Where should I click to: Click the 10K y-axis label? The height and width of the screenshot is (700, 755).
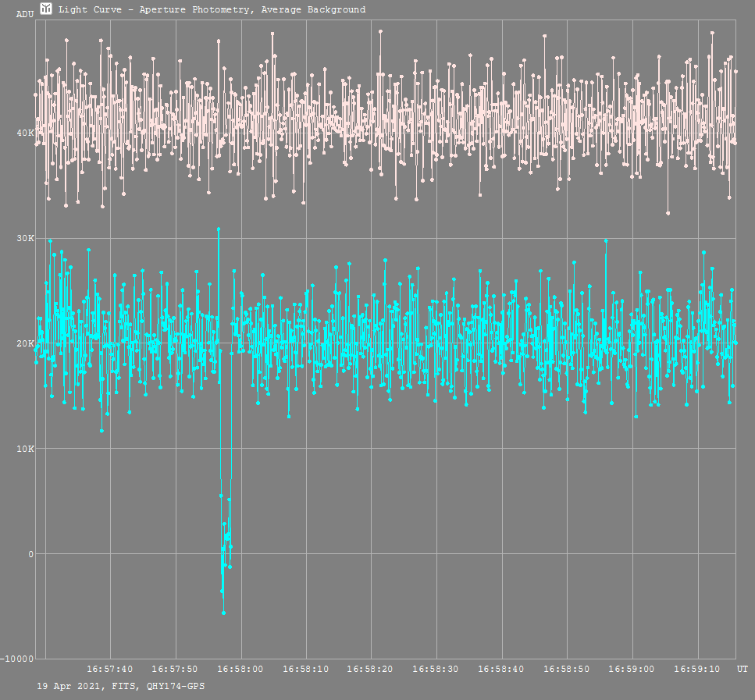[x=26, y=449]
